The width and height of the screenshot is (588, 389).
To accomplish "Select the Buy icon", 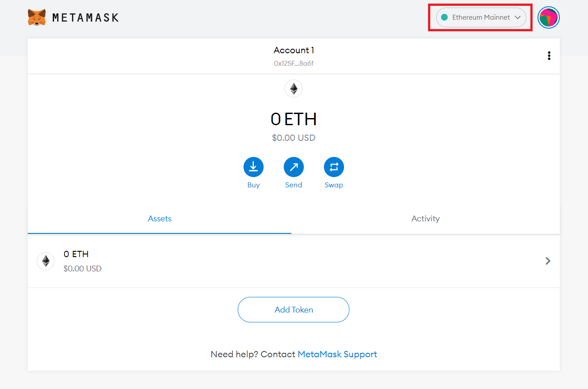I will click(x=253, y=166).
